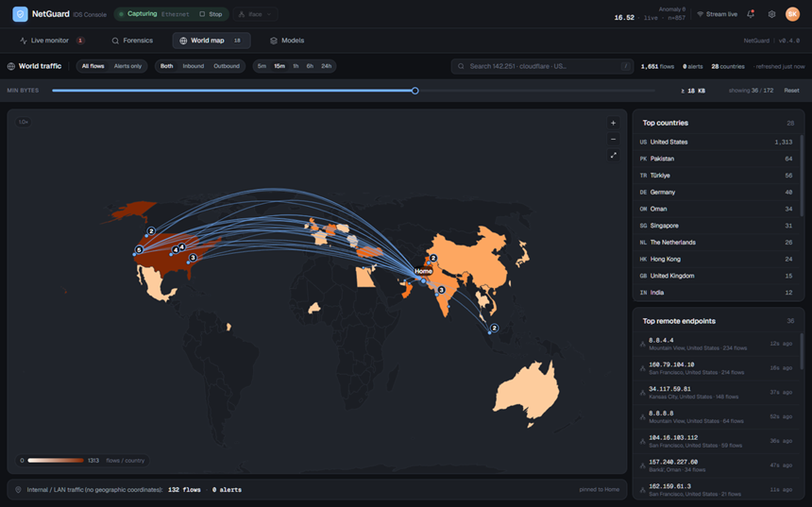Image resolution: width=812 pixels, height=507 pixels.
Task: Set time window to 1h
Action: 296,66
